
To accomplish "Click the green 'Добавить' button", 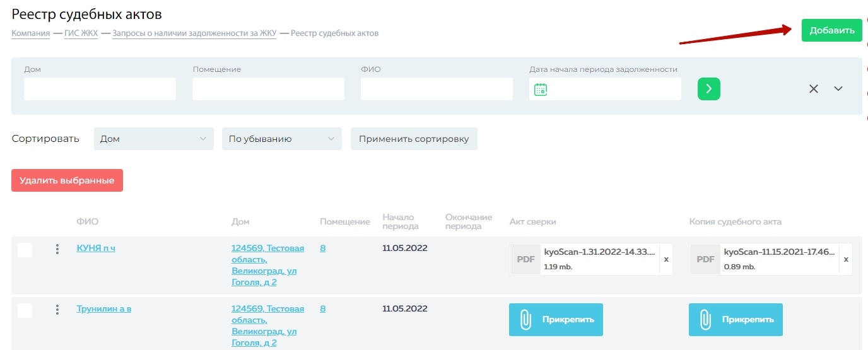I will 831,30.
